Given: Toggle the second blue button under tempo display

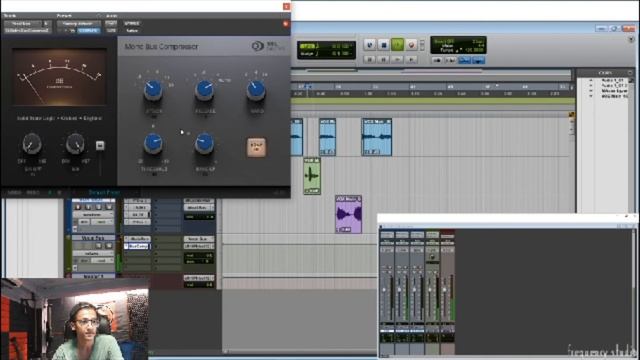Looking at the screenshot, I should tap(478, 60).
